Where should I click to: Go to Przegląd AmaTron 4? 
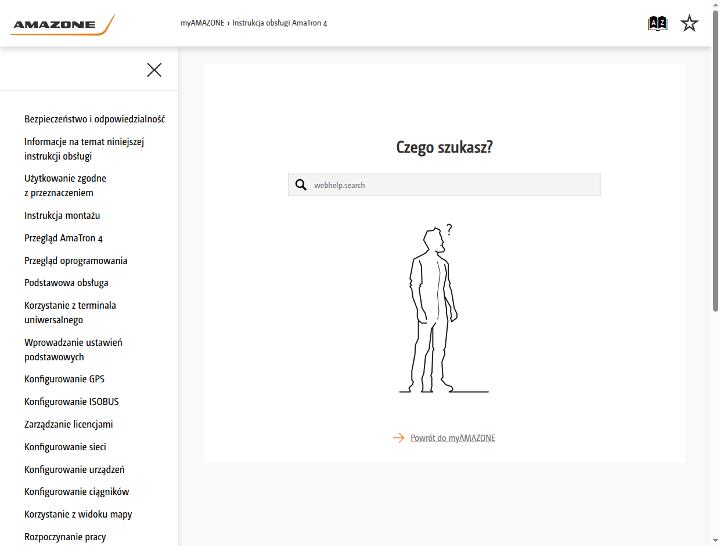63,238
